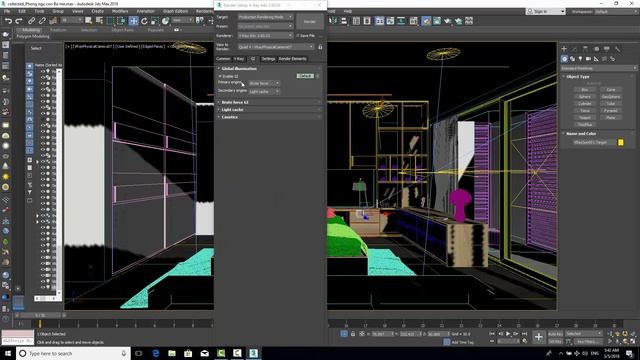Select the Shapes category icon in Create panel
The height and width of the screenshot is (360, 640).
[x=572, y=59]
